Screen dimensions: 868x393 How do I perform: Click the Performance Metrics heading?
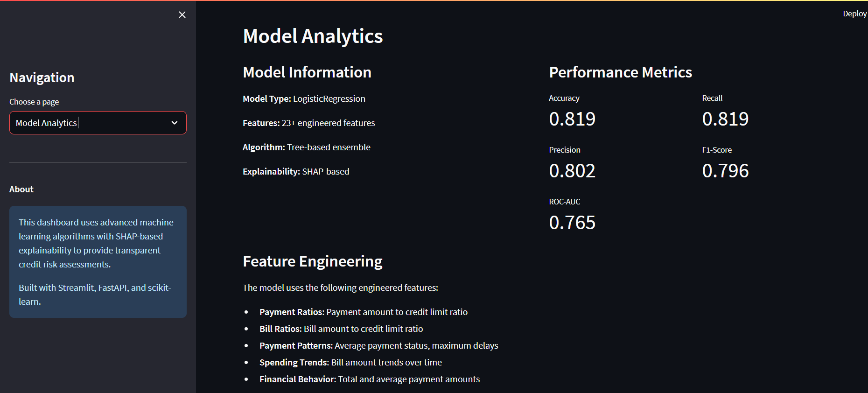tap(620, 72)
